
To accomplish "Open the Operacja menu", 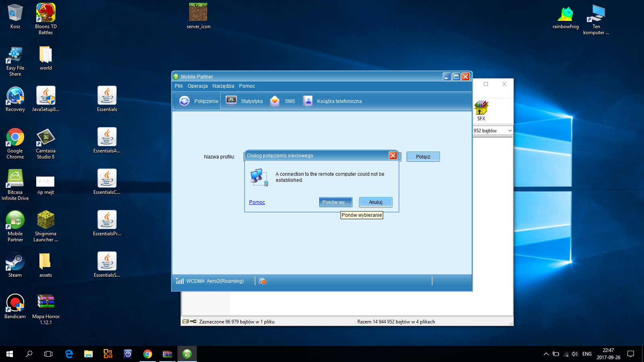I will point(198,86).
